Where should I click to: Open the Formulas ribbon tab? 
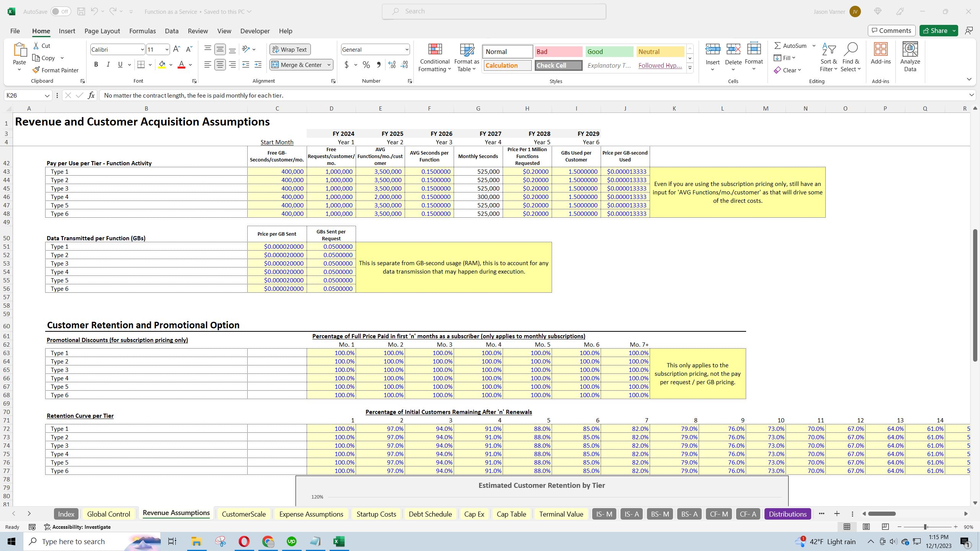pos(142,31)
